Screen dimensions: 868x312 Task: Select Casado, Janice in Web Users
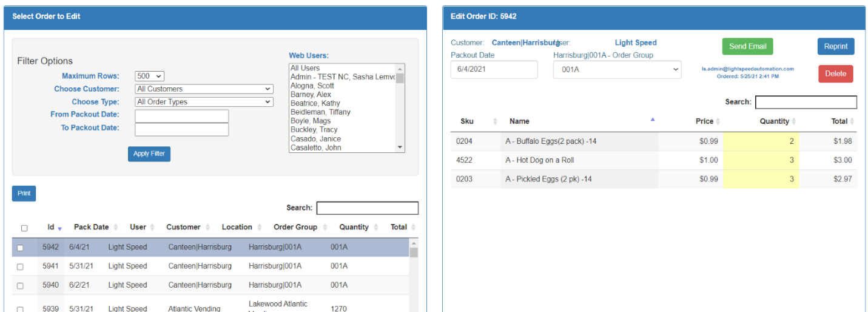(x=342, y=139)
